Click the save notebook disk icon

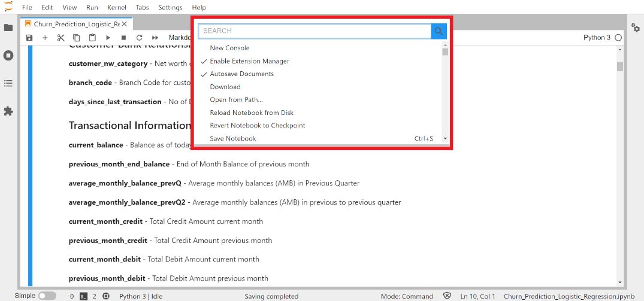[29, 38]
